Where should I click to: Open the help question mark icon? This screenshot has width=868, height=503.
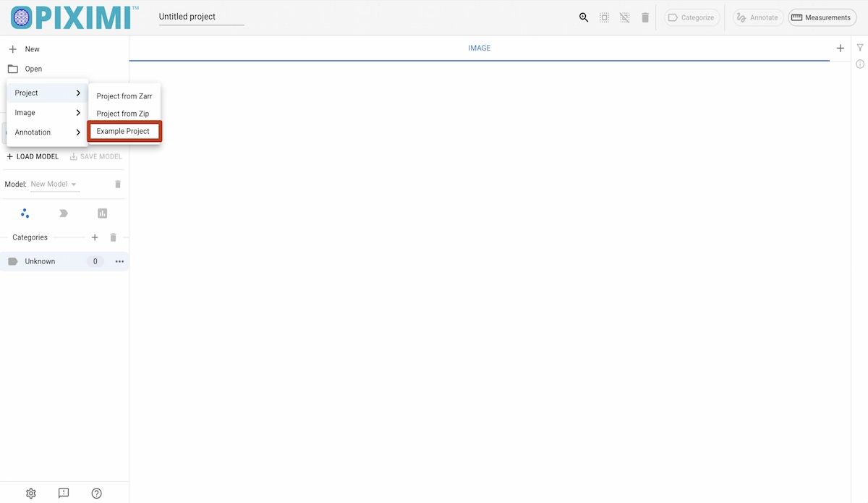click(96, 493)
